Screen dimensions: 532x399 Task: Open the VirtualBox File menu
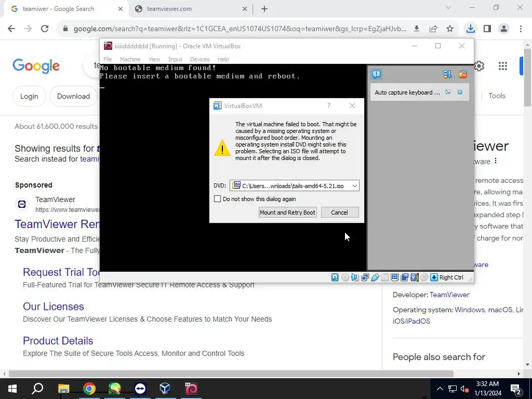pyautogui.click(x=108, y=59)
